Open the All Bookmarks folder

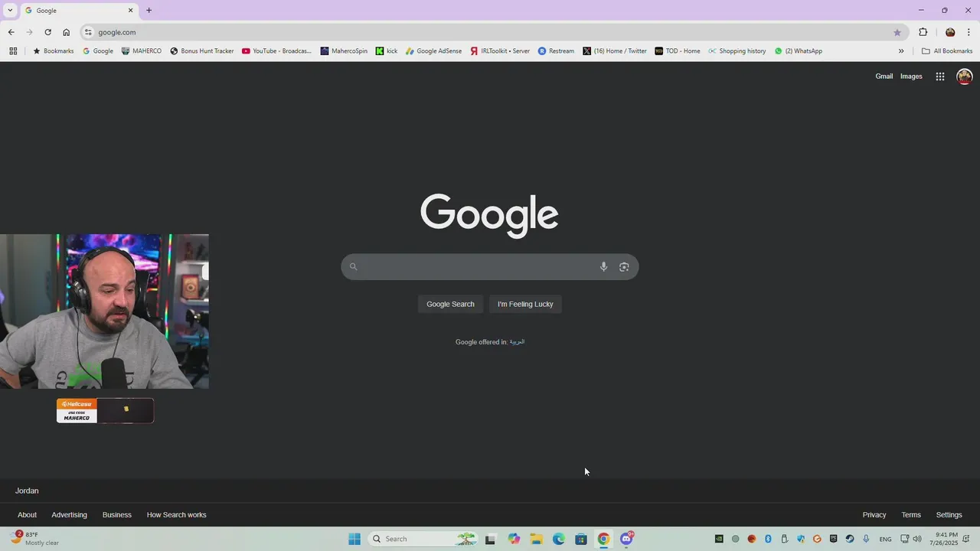[x=947, y=51]
